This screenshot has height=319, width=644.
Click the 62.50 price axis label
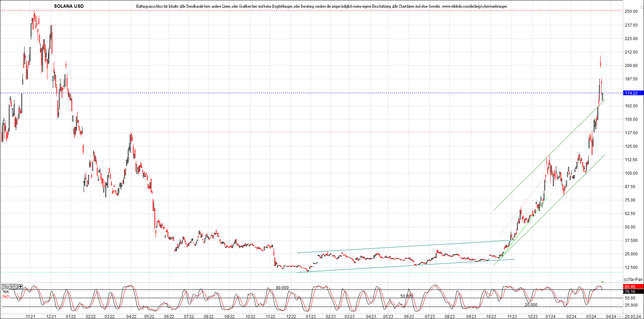coord(630,214)
